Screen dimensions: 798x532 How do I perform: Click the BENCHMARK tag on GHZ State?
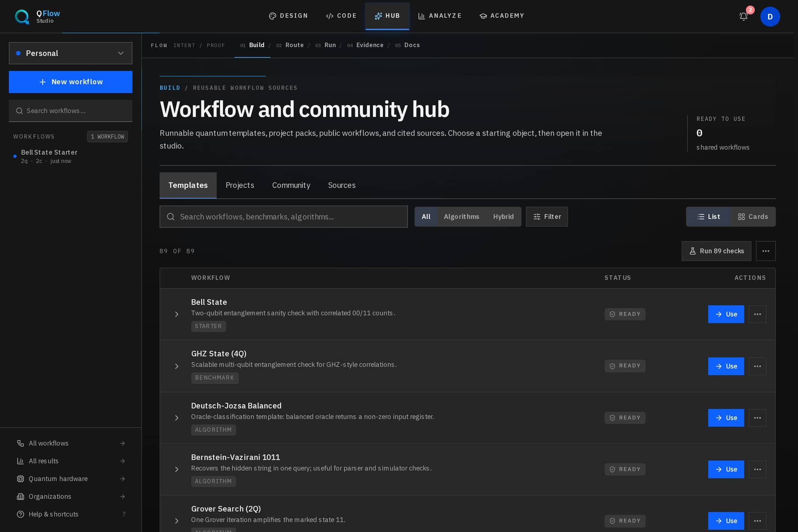[214, 378]
